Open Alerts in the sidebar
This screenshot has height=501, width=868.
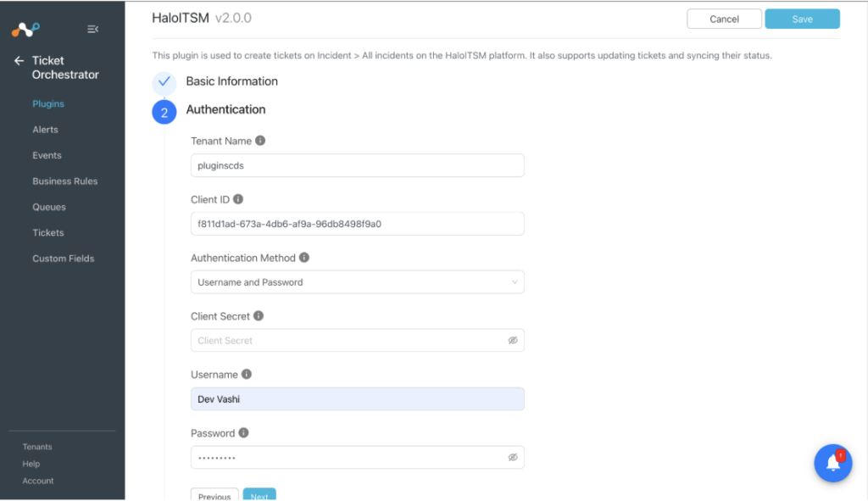[46, 130]
